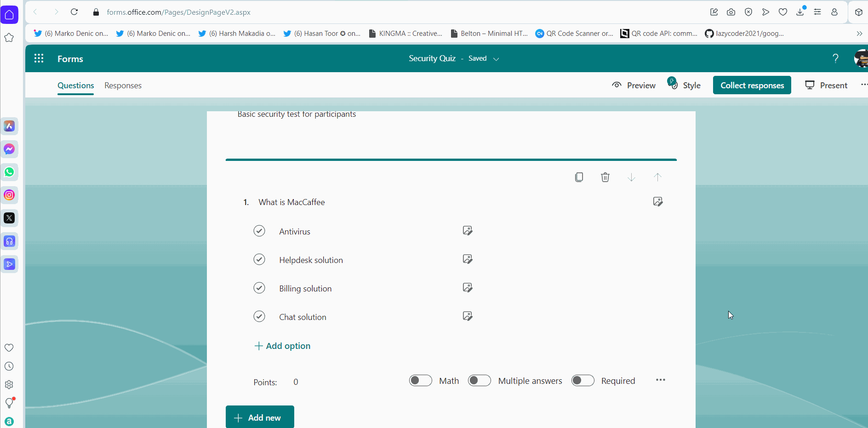Open WhatsApp in the browser sidebar
868x428 pixels.
click(9, 172)
